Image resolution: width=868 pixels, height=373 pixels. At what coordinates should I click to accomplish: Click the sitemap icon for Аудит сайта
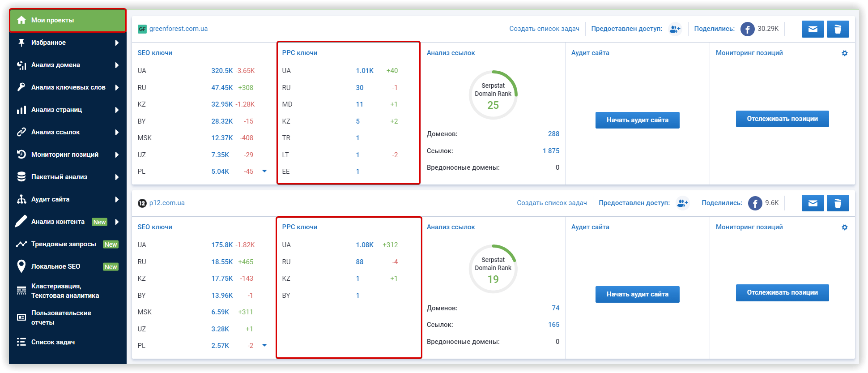coord(21,199)
